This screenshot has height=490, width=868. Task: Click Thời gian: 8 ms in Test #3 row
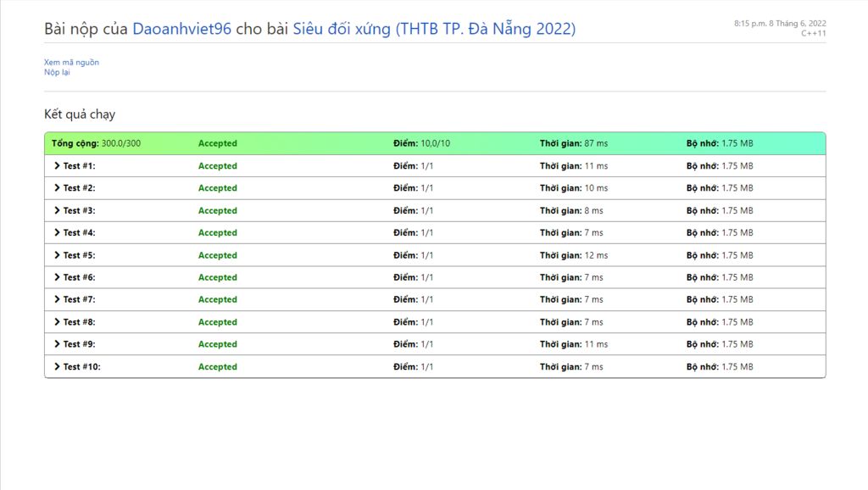click(x=571, y=210)
